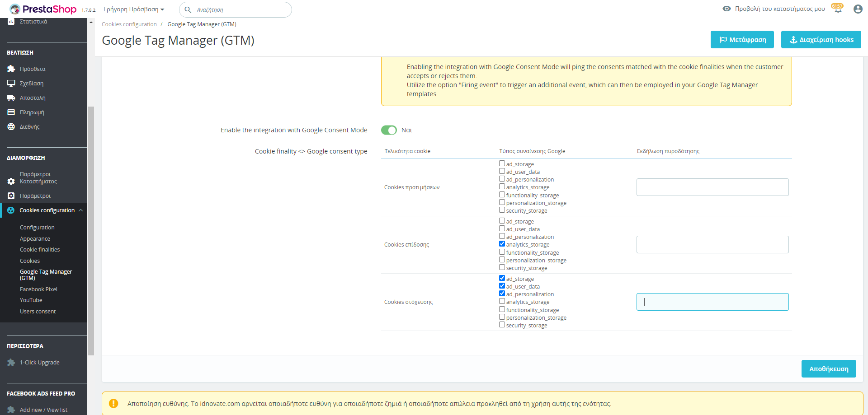Check personalization_storage for Cookies προτιμήσεων

tap(502, 202)
